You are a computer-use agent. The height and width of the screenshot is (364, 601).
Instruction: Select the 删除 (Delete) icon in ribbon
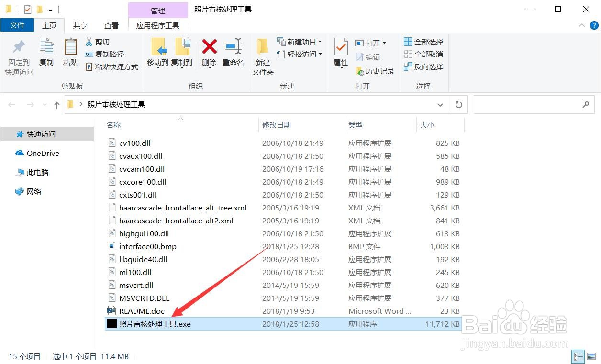209,54
